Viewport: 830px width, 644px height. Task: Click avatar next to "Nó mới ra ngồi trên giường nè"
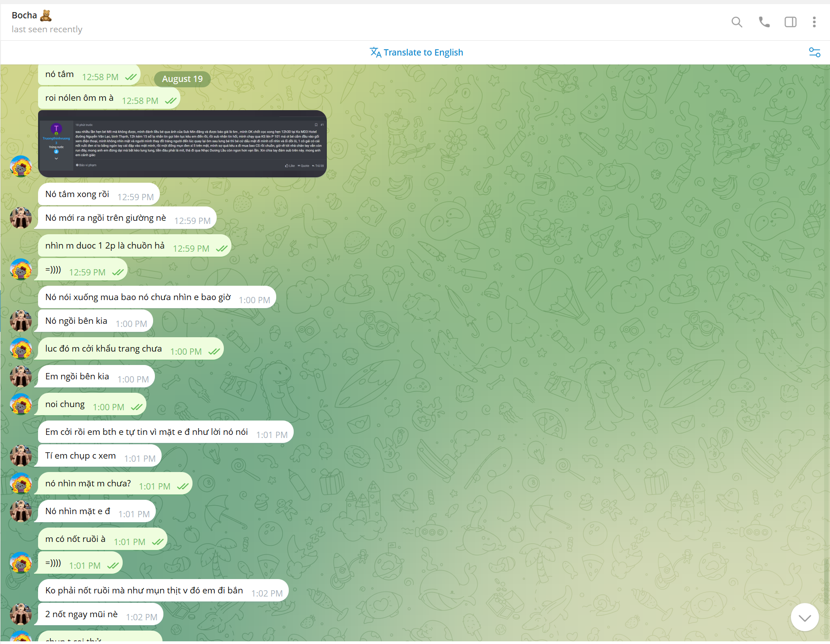click(x=21, y=218)
